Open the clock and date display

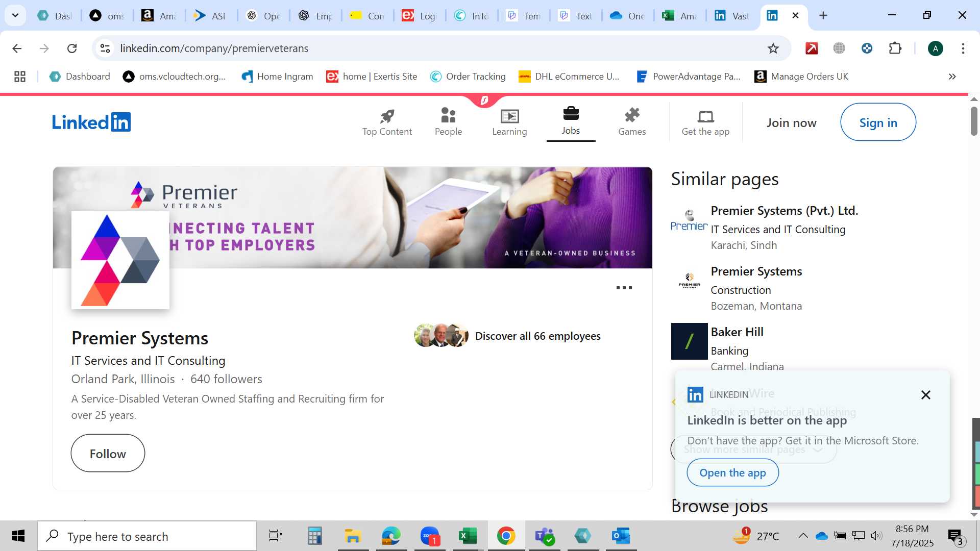tap(912, 536)
